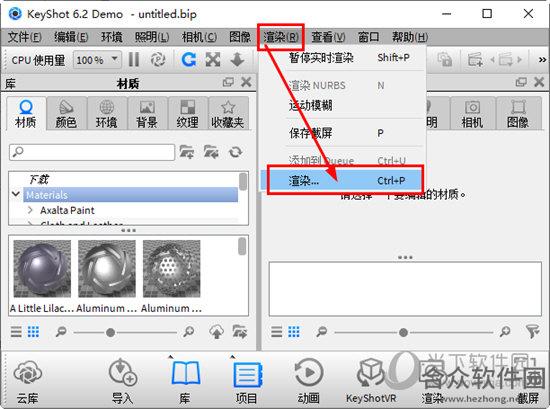Open the KeyShotVR button
Viewport: 550px width, 409px height.
371,381
